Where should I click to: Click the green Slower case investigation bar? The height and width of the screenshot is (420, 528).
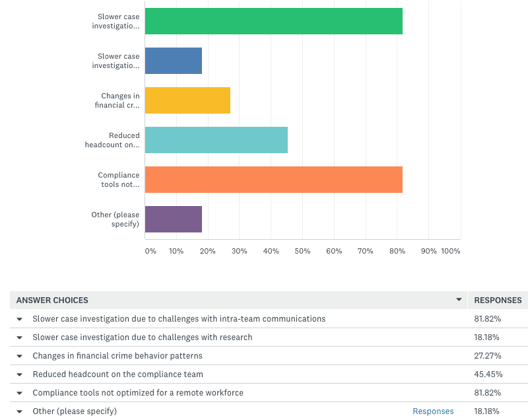[274, 21]
